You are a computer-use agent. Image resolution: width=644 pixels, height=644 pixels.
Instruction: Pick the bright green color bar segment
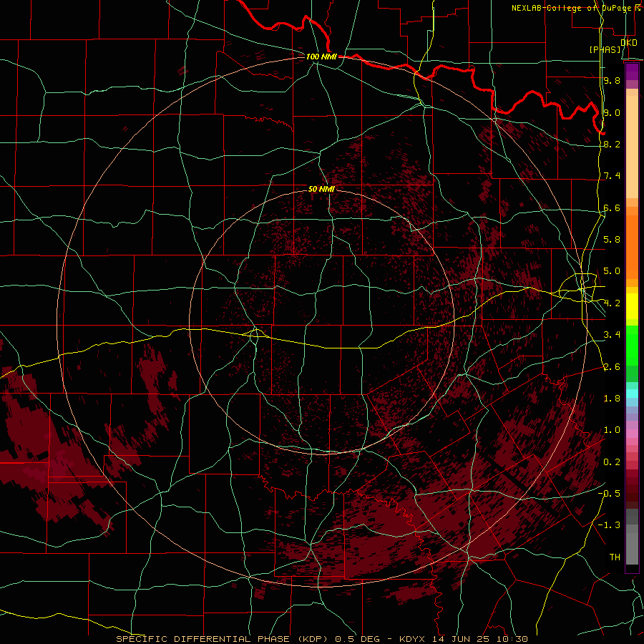point(632,345)
